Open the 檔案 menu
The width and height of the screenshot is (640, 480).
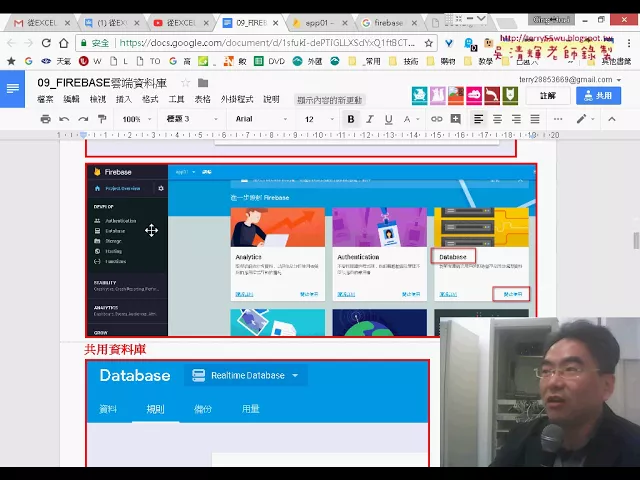[45, 99]
